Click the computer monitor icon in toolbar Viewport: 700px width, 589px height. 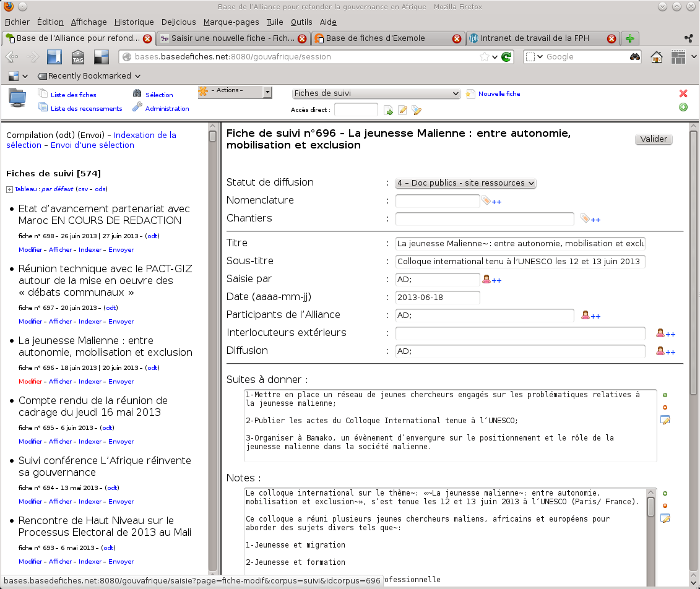(17, 98)
